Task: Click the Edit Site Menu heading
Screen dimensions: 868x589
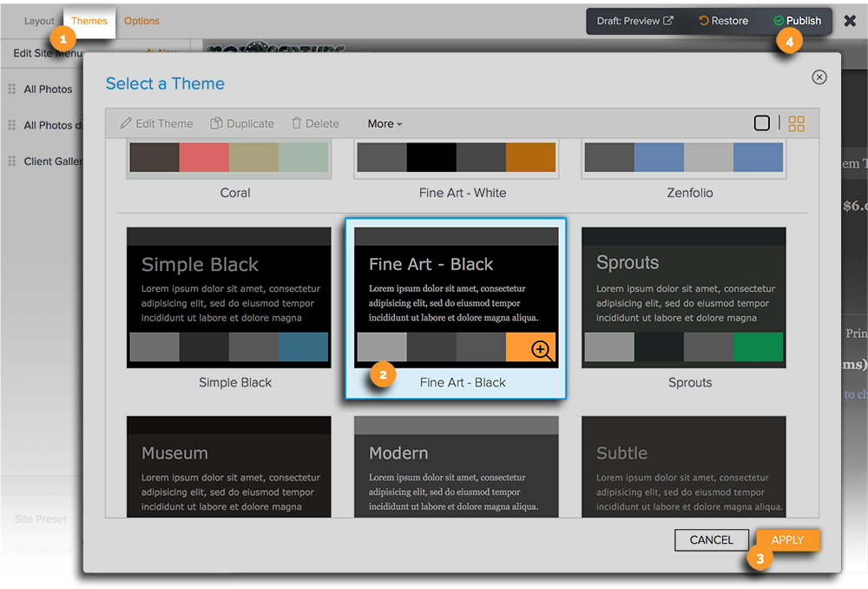Action: [48, 53]
